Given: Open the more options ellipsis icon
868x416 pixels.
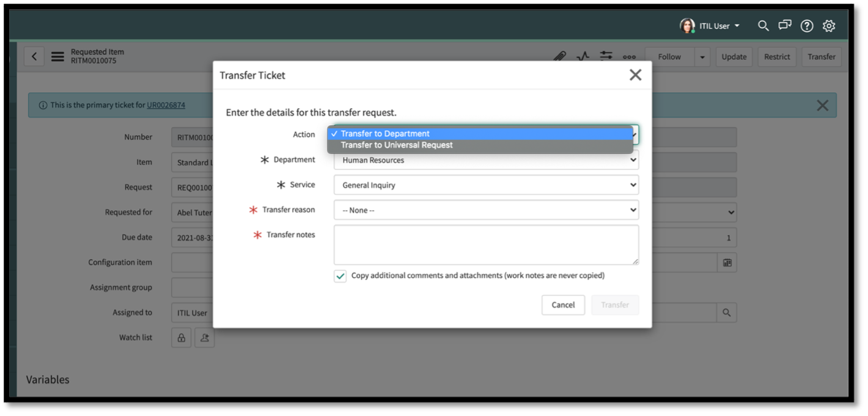Looking at the screenshot, I should tap(629, 57).
